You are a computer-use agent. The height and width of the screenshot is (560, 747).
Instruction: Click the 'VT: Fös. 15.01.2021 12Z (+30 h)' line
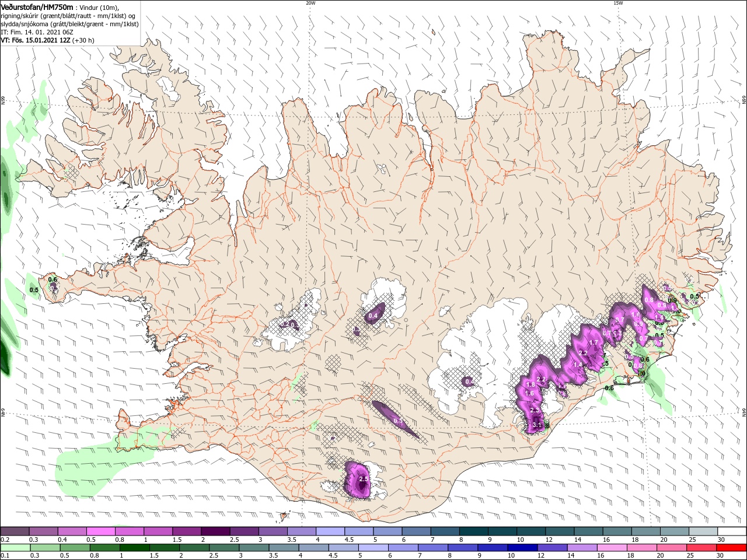click(47, 40)
